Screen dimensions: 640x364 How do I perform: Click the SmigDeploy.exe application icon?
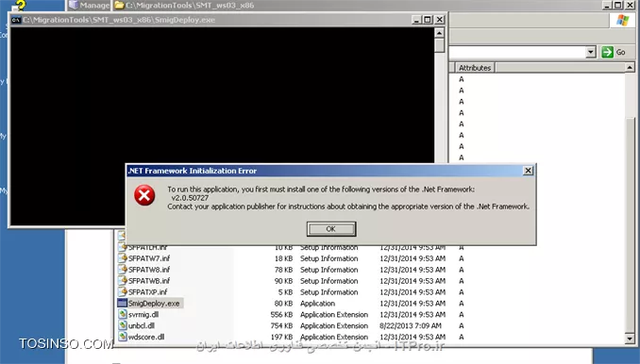(122, 303)
